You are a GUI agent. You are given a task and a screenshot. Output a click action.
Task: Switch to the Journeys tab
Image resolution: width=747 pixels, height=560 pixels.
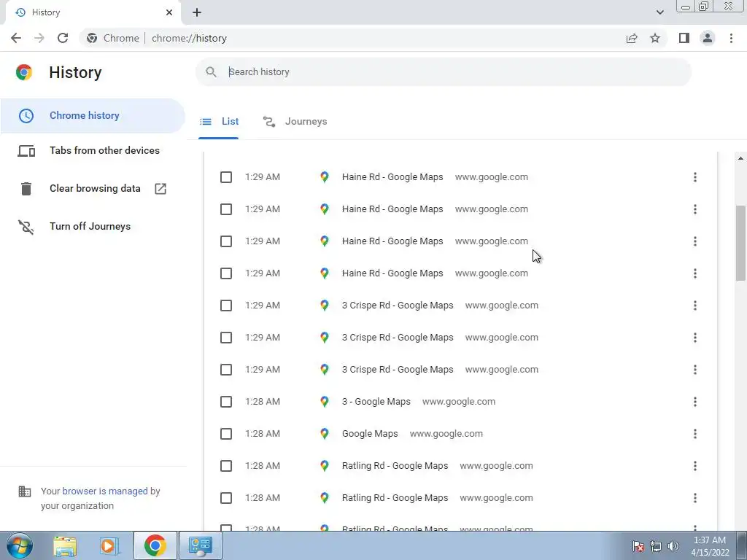tap(295, 122)
